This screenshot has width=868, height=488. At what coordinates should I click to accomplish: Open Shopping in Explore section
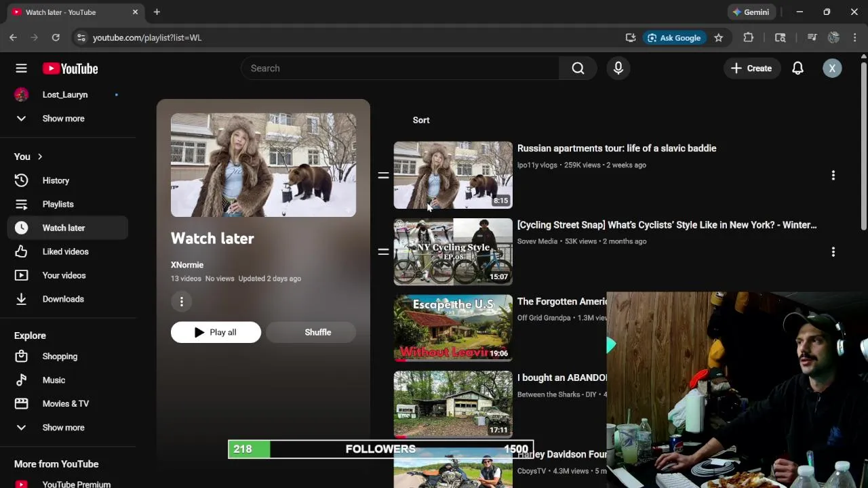(68, 357)
